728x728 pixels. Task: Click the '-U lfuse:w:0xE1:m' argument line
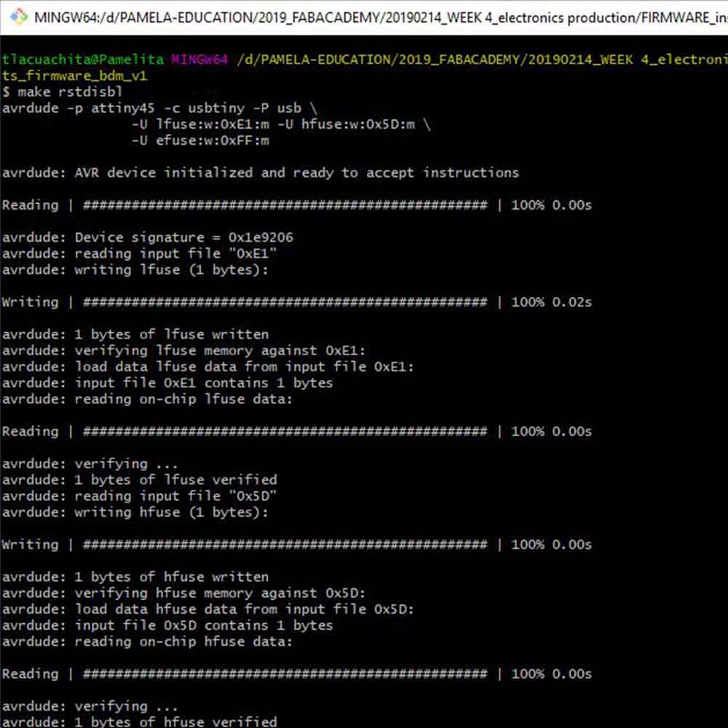pyautogui.click(x=281, y=124)
